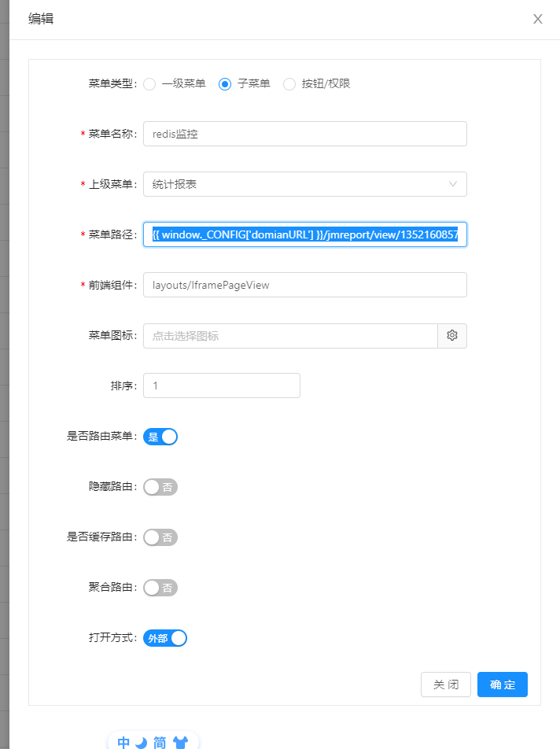Click the 中 language icon in floating bar
The image size is (560, 749).
pyautogui.click(x=123, y=742)
